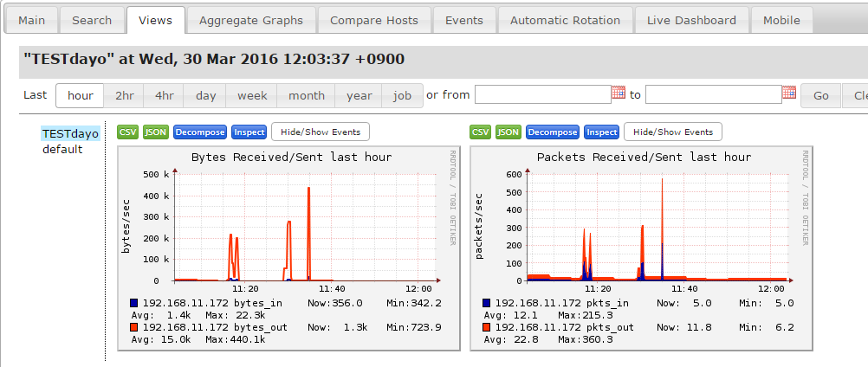
Task: Open the Bytes Received/Sent last hour graph
Action: [288, 248]
